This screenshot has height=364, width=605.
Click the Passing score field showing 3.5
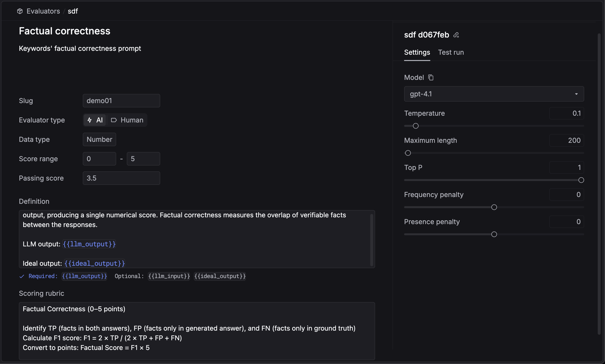(x=121, y=178)
